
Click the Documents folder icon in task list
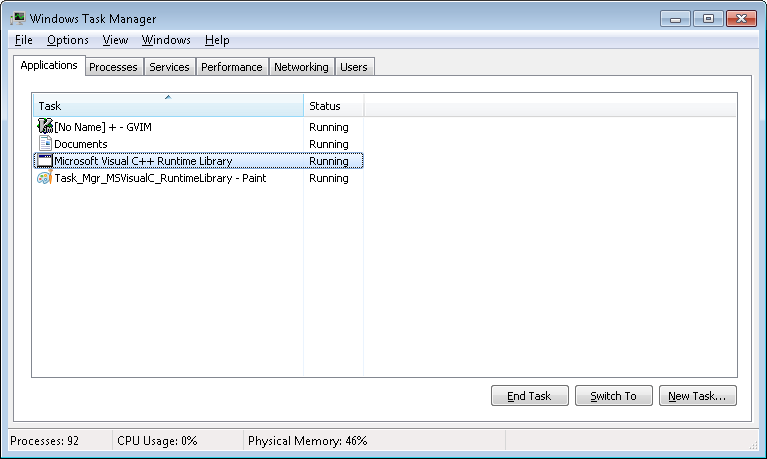click(45, 144)
